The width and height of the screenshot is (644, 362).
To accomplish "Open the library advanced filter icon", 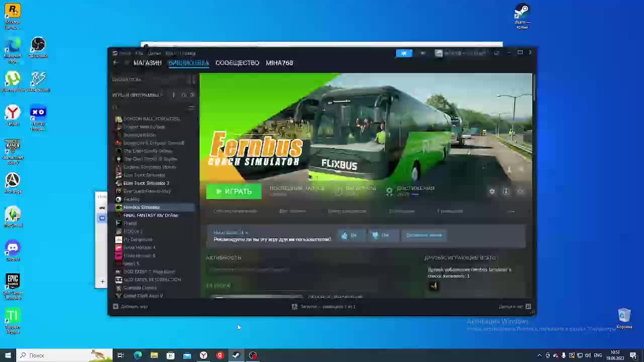I will click(x=192, y=107).
